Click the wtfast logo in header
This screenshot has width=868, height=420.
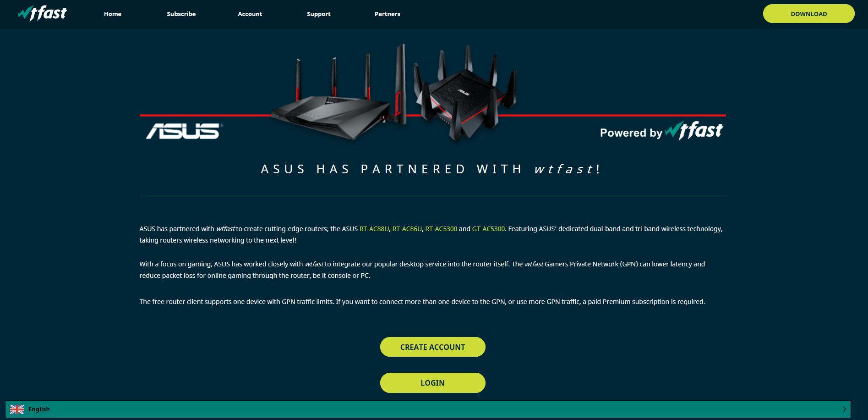coord(42,14)
